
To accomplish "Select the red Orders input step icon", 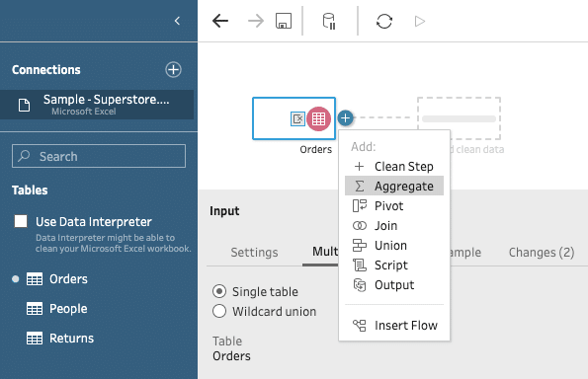I will (319, 119).
